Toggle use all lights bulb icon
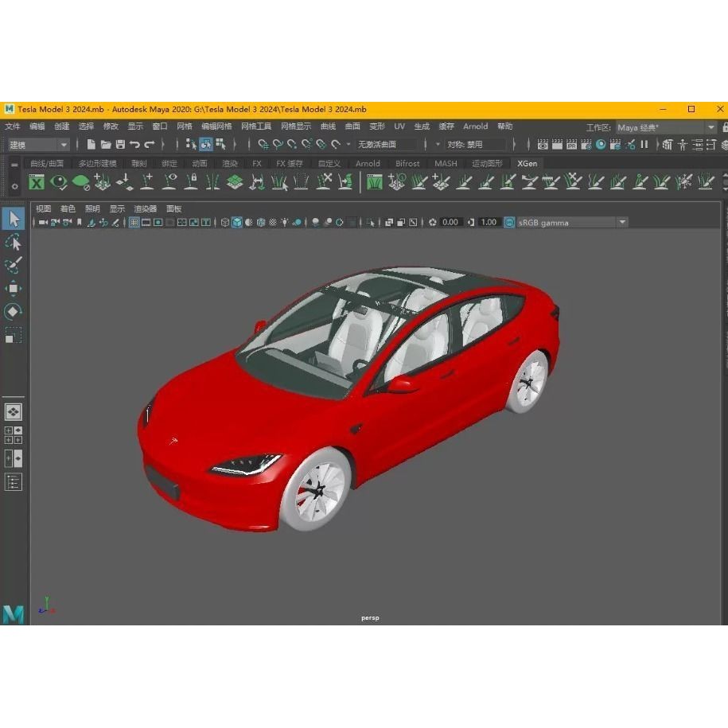Viewport: 728px width, 728px height. click(x=285, y=223)
